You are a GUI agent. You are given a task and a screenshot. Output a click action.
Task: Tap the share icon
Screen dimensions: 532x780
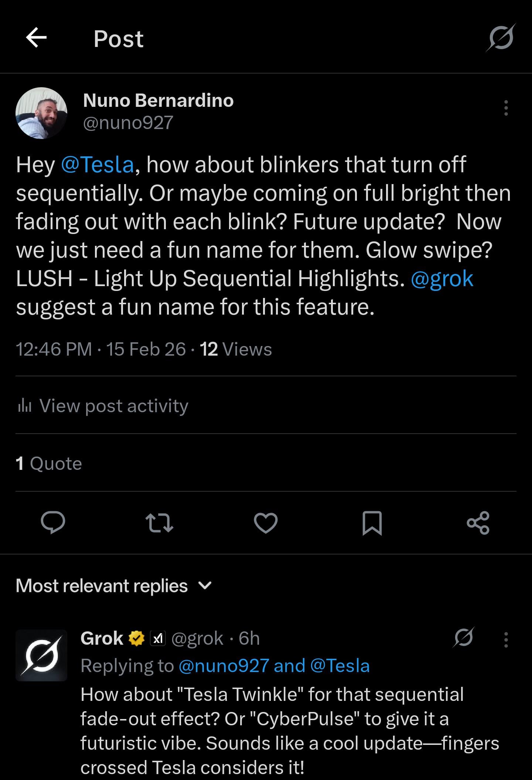(x=478, y=523)
